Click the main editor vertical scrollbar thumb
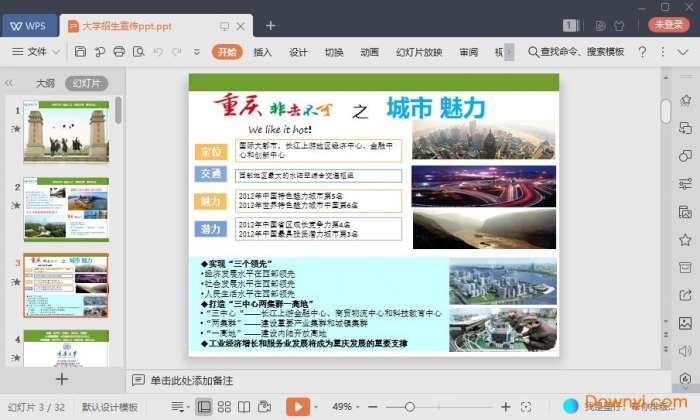The image size is (700, 420). click(x=666, y=111)
